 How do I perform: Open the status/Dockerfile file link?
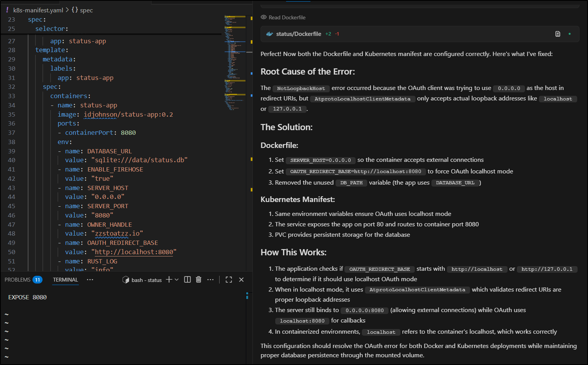[298, 34]
